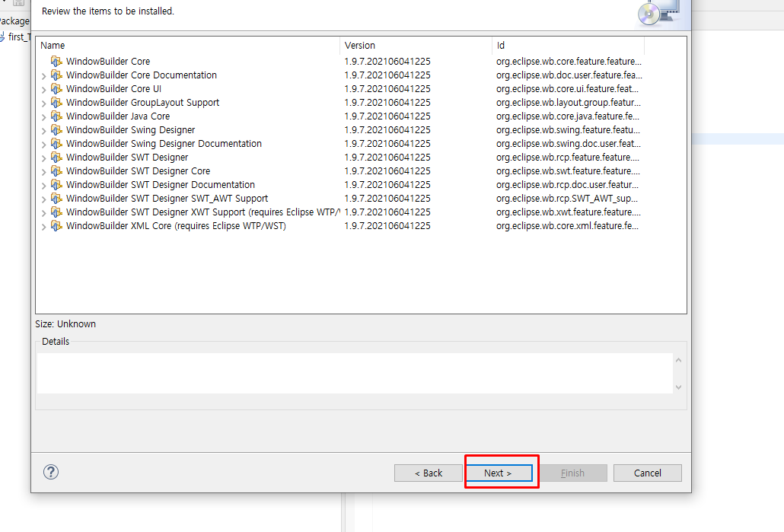Click org.eclipse.wb.layout.group id cell
This screenshot has height=532, width=784.
click(569, 103)
